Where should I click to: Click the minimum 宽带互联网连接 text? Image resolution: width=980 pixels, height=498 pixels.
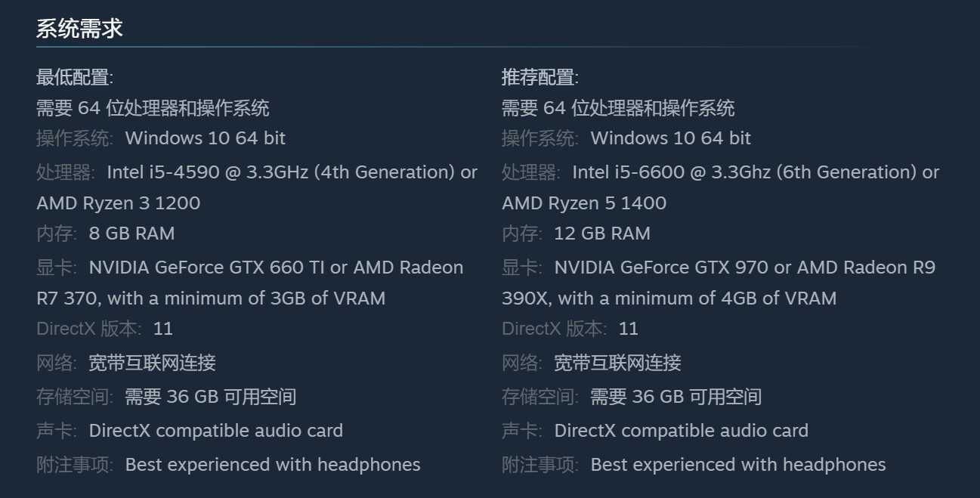click(x=153, y=363)
